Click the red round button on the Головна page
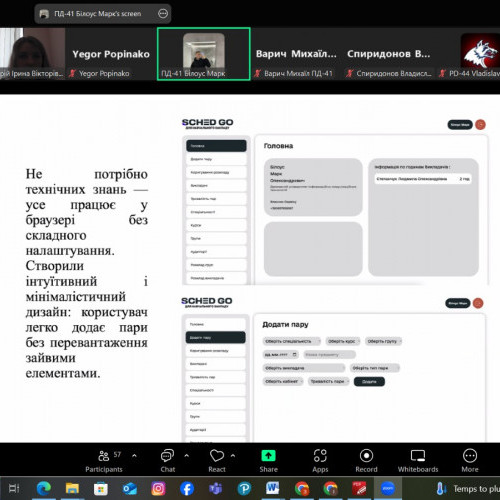This screenshot has width=500, height=500. [480, 125]
